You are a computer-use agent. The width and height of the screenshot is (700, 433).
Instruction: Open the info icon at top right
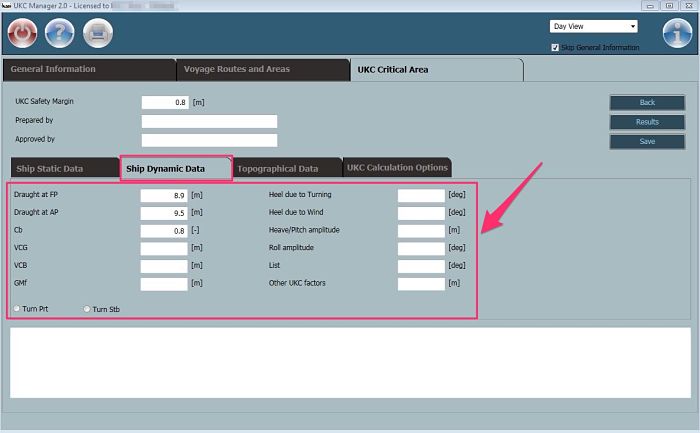click(677, 33)
